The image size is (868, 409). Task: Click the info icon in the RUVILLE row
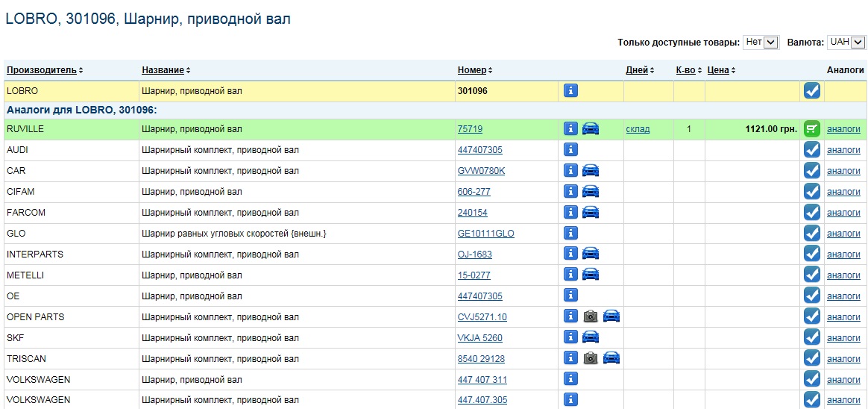[x=570, y=128]
